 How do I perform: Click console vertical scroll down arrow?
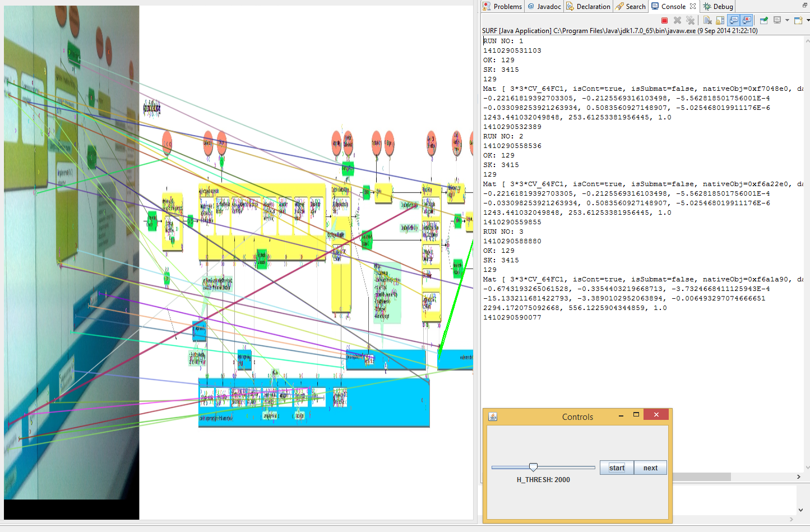(807, 467)
